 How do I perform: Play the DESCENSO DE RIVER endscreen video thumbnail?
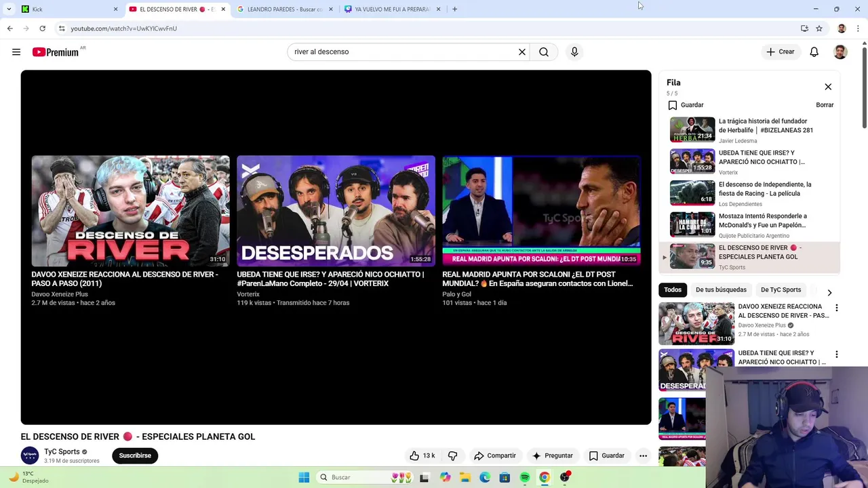(x=130, y=211)
